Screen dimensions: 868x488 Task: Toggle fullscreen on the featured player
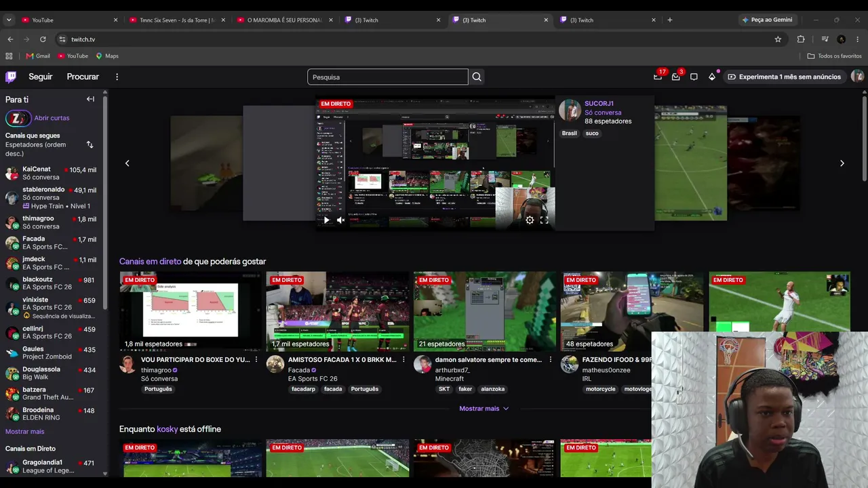pyautogui.click(x=544, y=220)
